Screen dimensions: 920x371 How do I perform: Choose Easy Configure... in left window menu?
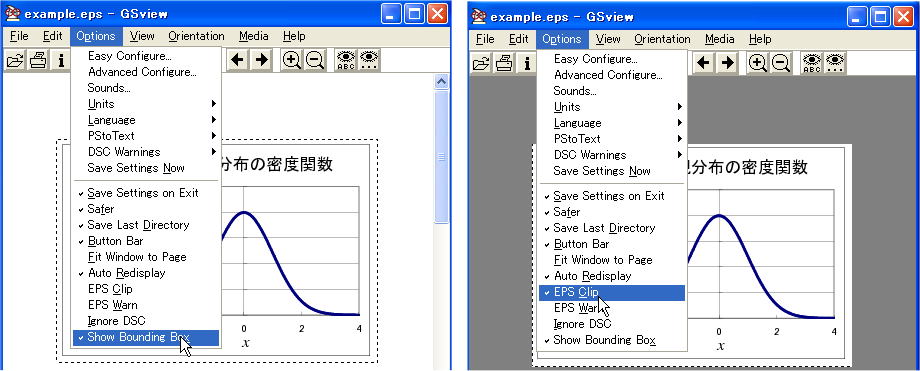[x=146, y=56]
